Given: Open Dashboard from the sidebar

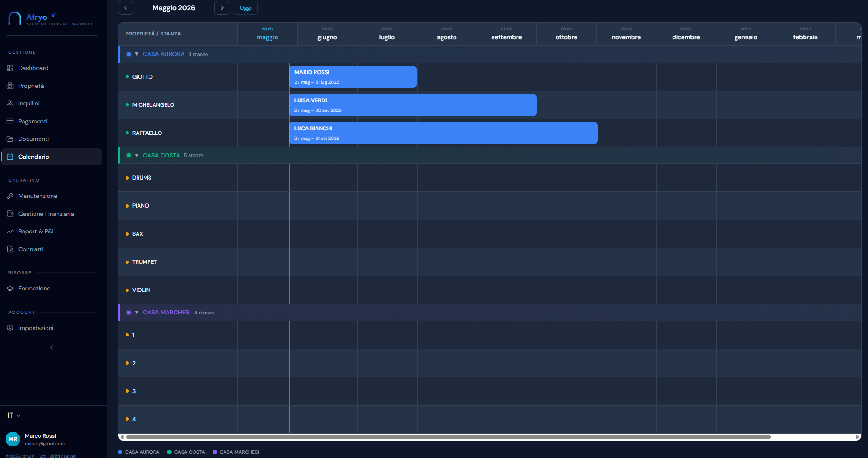Looking at the screenshot, I should pyautogui.click(x=52, y=68).
